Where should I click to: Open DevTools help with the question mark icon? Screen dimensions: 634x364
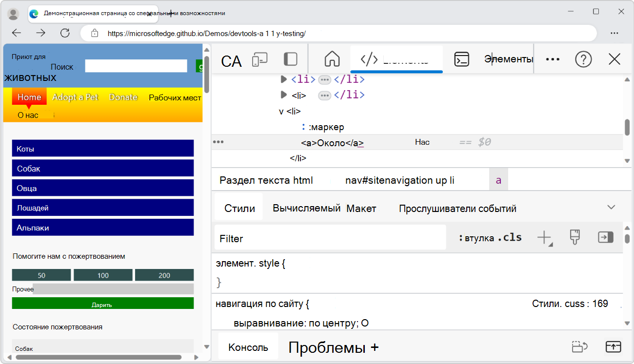point(584,59)
